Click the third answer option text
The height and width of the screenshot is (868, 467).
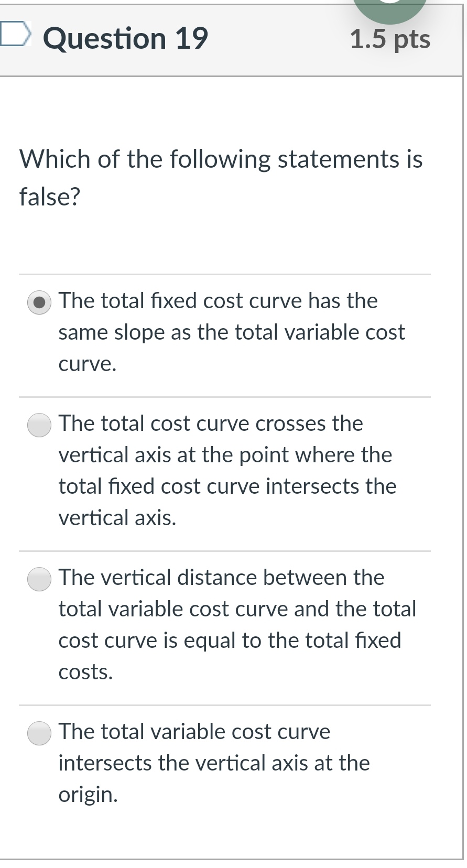(x=237, y=625)
